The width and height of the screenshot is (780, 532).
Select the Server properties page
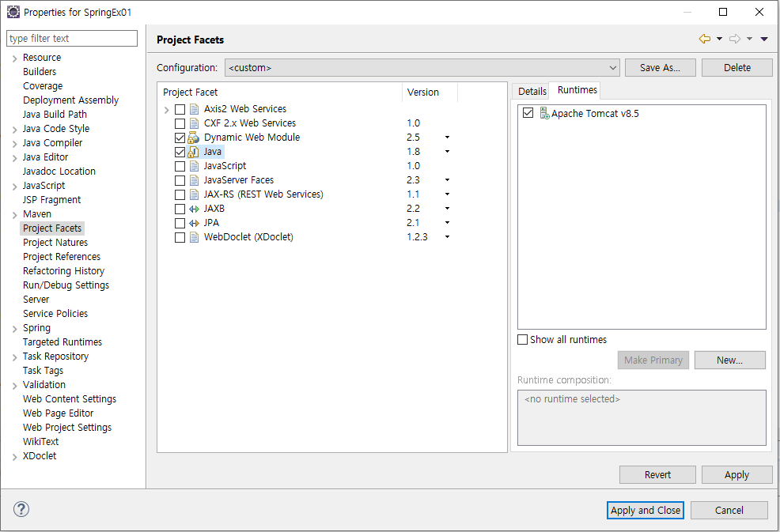click(36, 300)
